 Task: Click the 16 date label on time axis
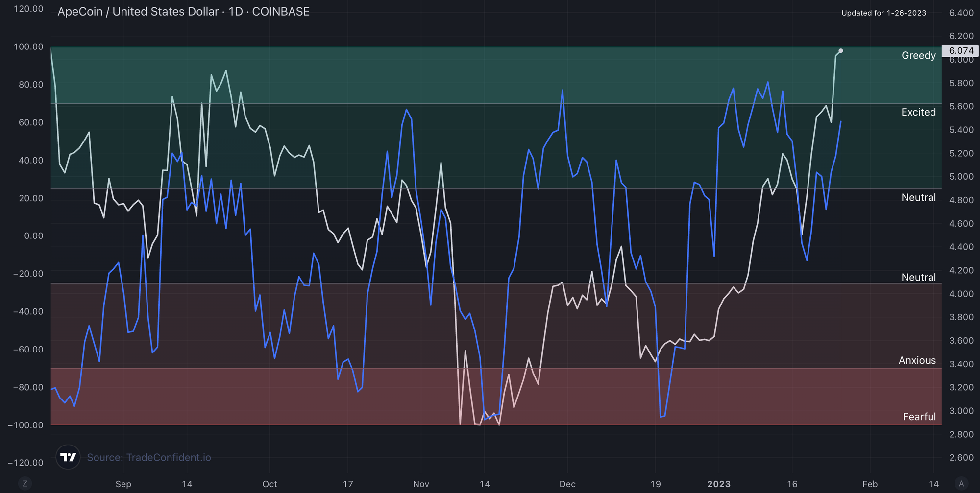792,484
